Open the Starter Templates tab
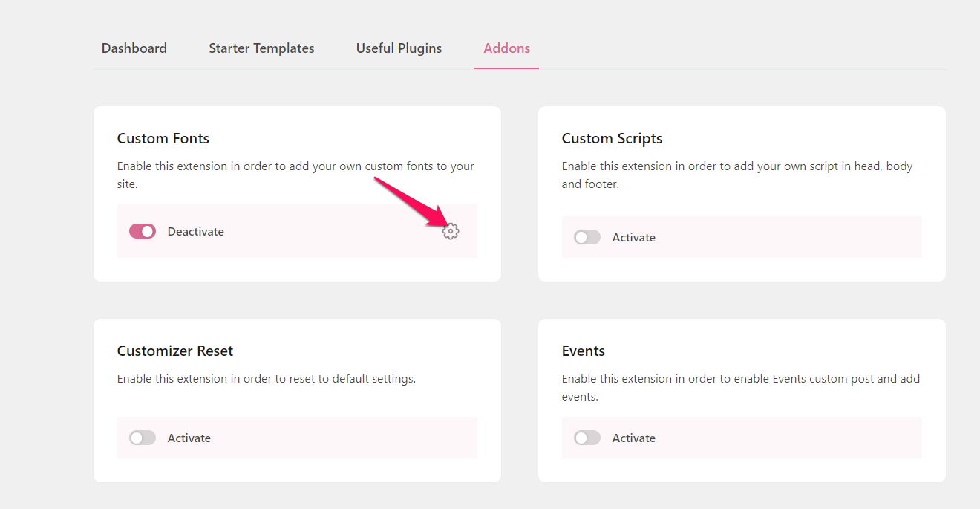The width and height of the screenshot is (980, 509). tap(261, 48)
